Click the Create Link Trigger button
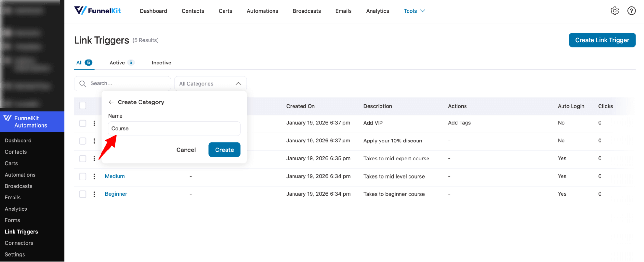Screen dimensions: 644x262 click(602, 40)
